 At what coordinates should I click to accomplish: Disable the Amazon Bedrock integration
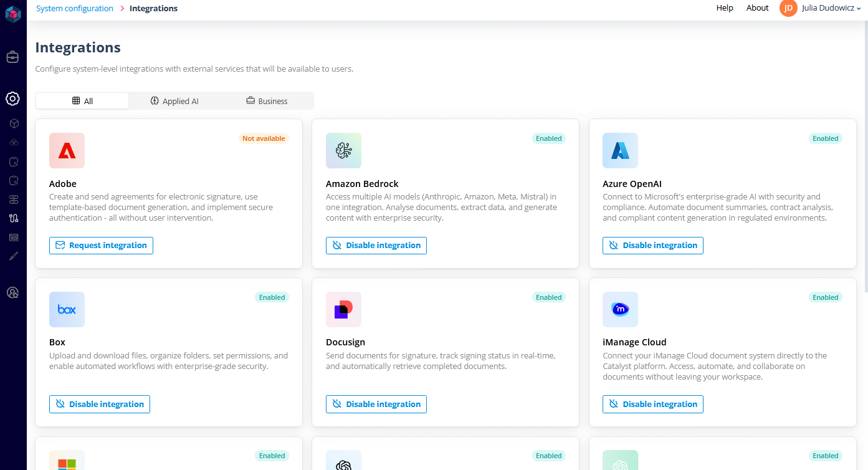pos(376,246)
